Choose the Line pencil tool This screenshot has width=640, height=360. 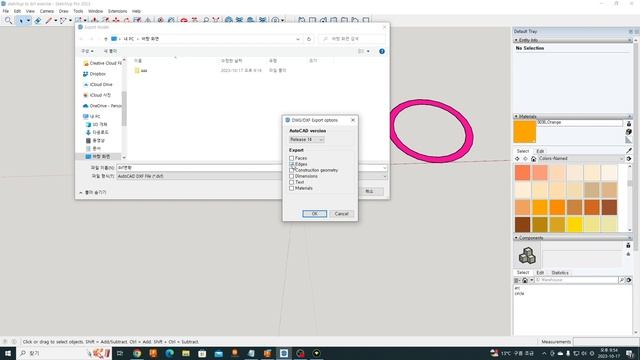coord(49,20)
